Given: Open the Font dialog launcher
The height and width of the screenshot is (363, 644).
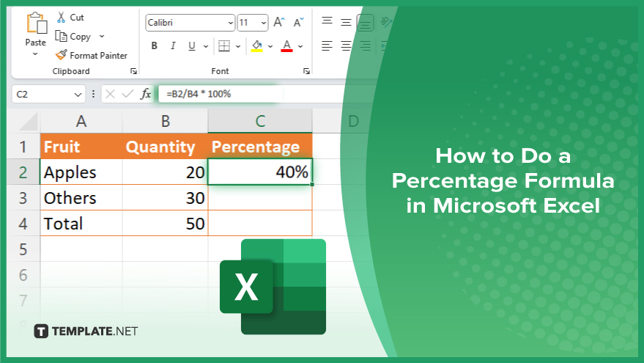Looking at the screenshot, I should (x=306, y=71).
